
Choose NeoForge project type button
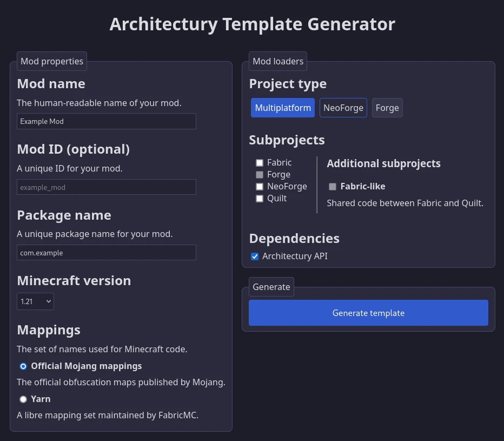(x=343, y=108)
